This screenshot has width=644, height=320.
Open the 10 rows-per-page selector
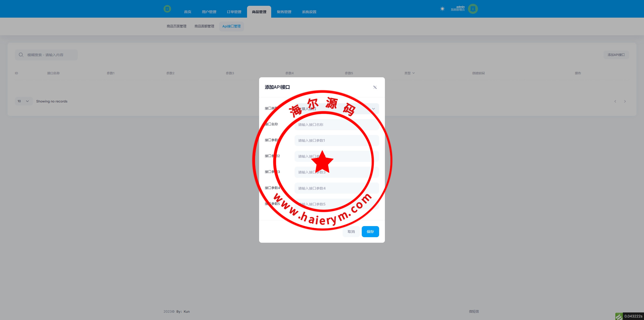pos(23,101)
